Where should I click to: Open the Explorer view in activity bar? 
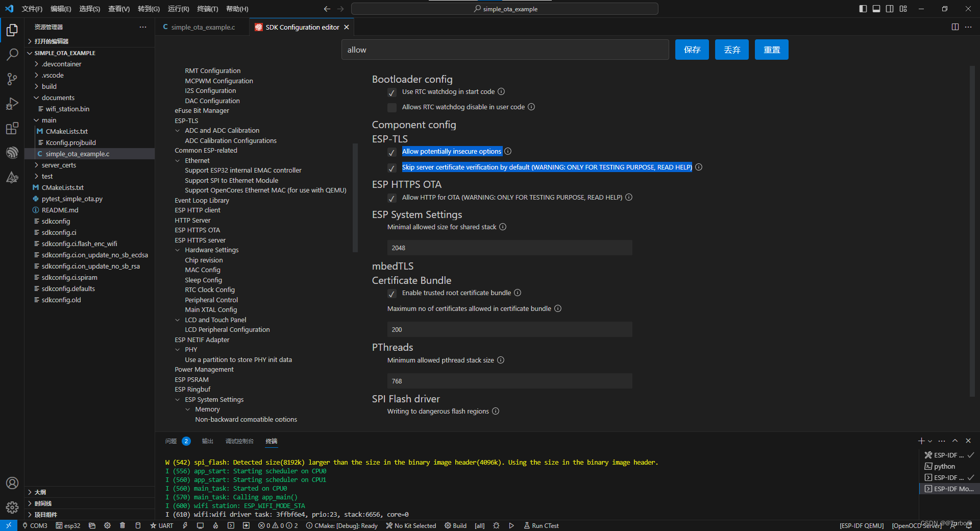(x=12, y=30)
